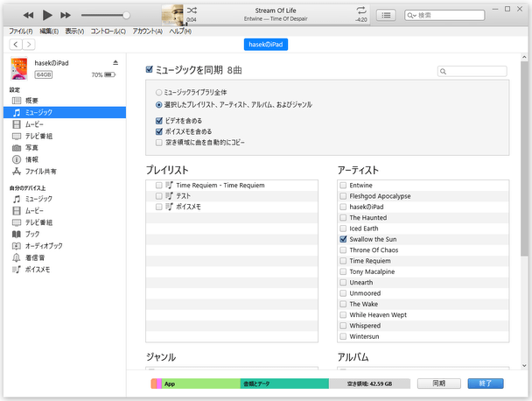Click the 書類とデータ storage segment
The height and width of the screenshot is (401, 532).
pos(284,384)
